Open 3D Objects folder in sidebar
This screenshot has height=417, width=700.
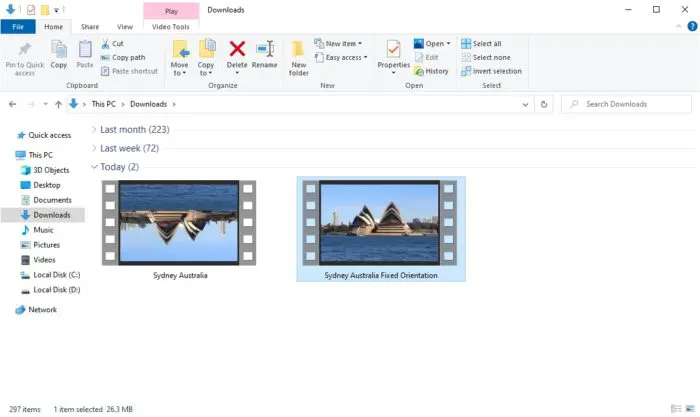click(45, 170)
